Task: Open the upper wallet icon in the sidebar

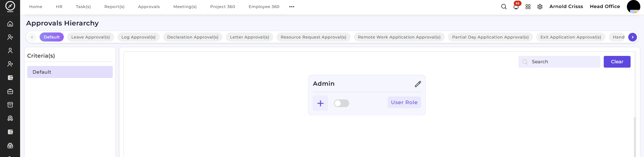Action: pyautogui.click(x=10, y=78)
